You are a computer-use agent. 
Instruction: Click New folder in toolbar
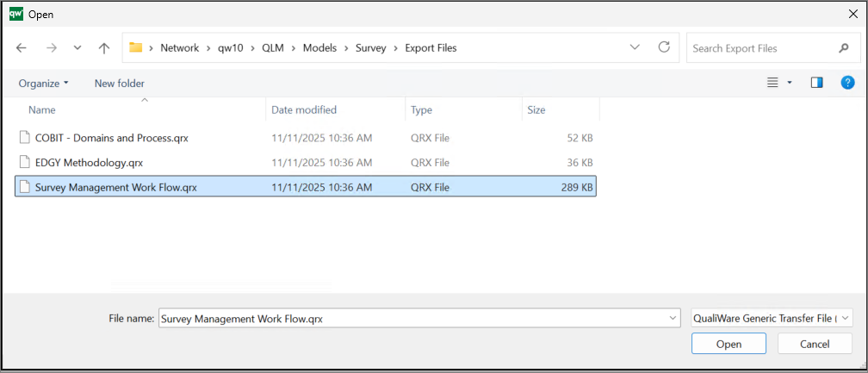(x=120, y=84)
